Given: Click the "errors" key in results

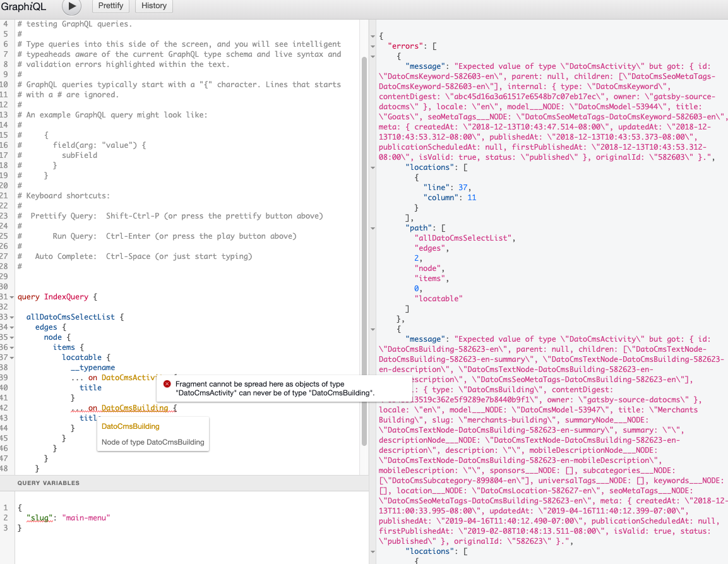Looking at the screenshot, I should click(x=405, y=46).
